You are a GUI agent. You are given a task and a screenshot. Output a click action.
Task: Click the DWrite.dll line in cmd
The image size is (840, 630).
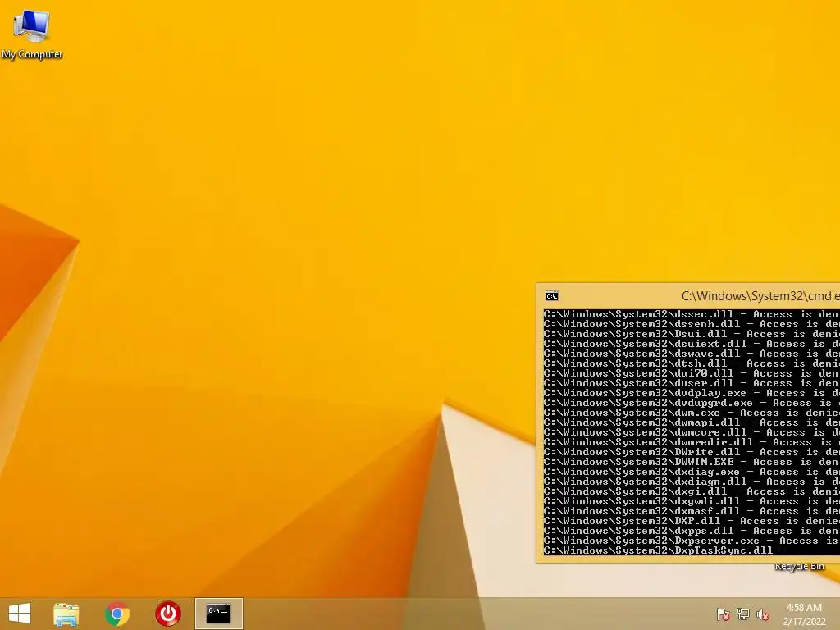691,452
